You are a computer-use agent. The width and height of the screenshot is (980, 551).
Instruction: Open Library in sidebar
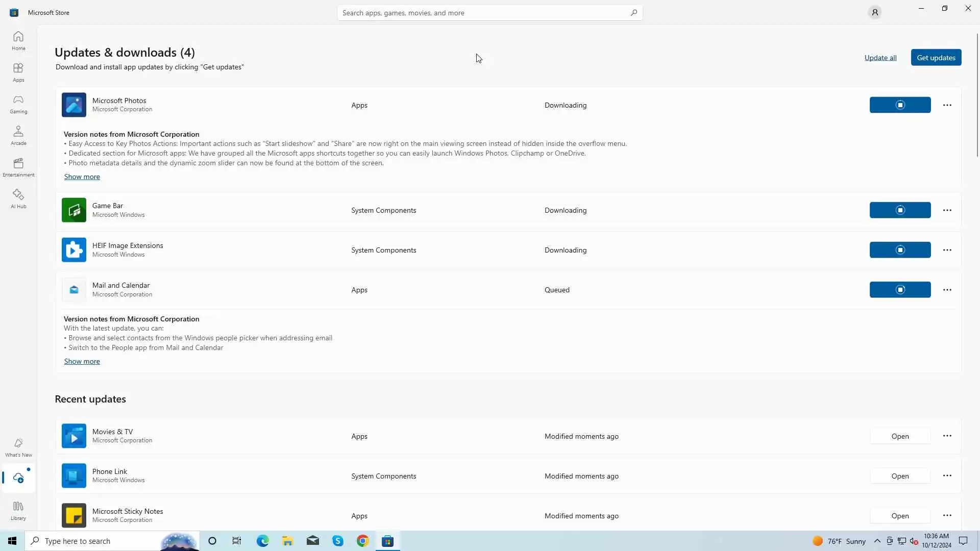[x=18, y=511]
